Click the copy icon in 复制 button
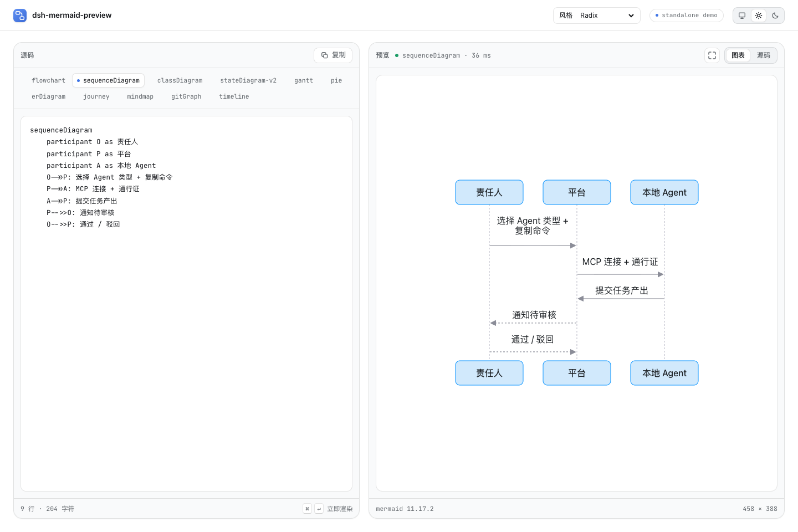 325,55
